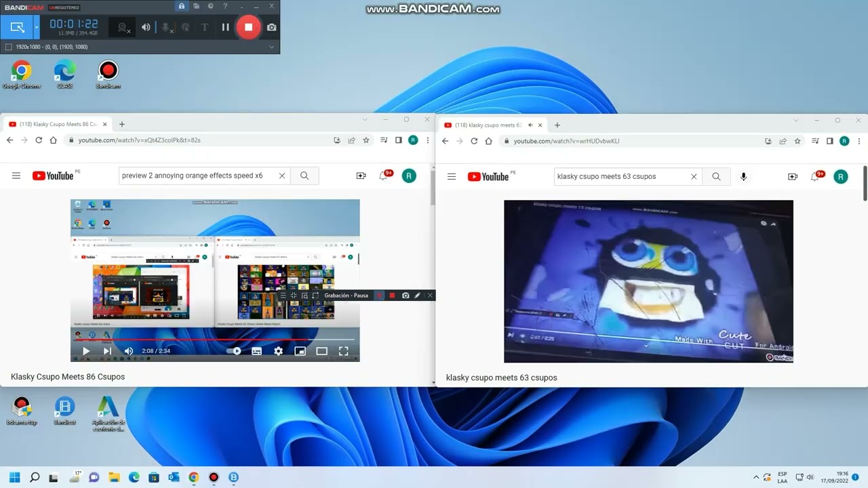
Task: Open tab search chevron in right Chrome window
Action: pos(796,120)
